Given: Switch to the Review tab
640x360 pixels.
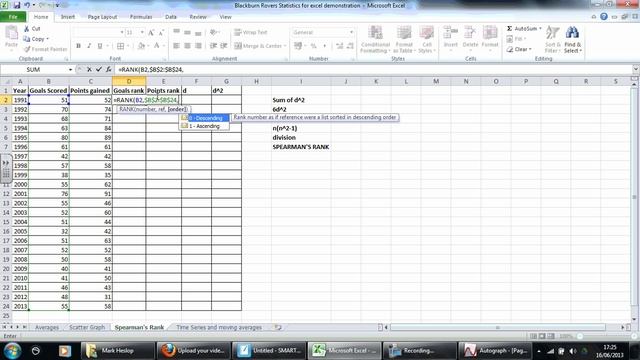Looking at the screenshot, I should click(198, 17).
